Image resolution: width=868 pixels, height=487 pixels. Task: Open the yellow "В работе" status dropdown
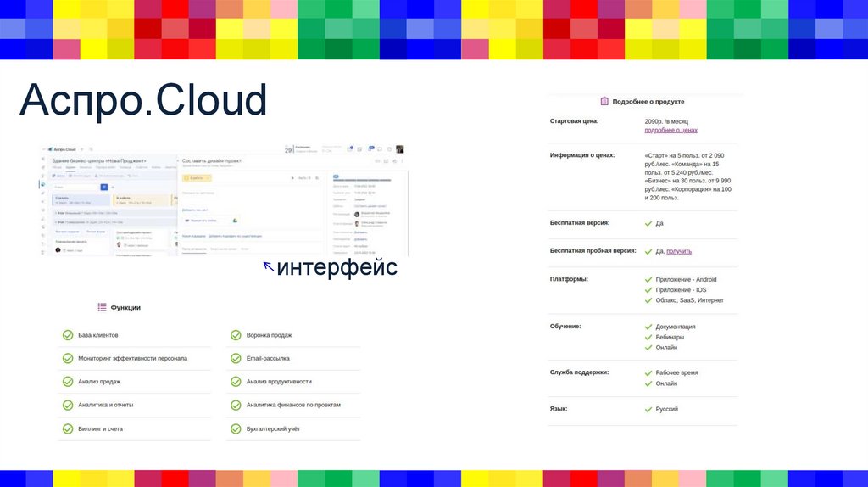(x=197, y=178)
